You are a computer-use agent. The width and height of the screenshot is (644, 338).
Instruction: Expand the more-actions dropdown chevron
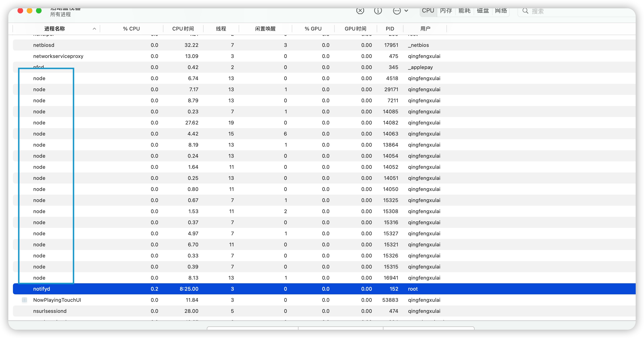(406, 11)
